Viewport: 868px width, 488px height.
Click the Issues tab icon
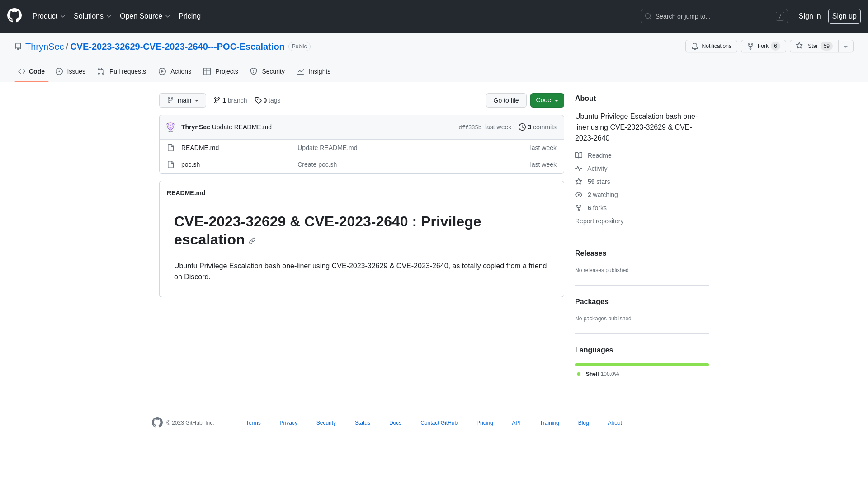(59, 71)
